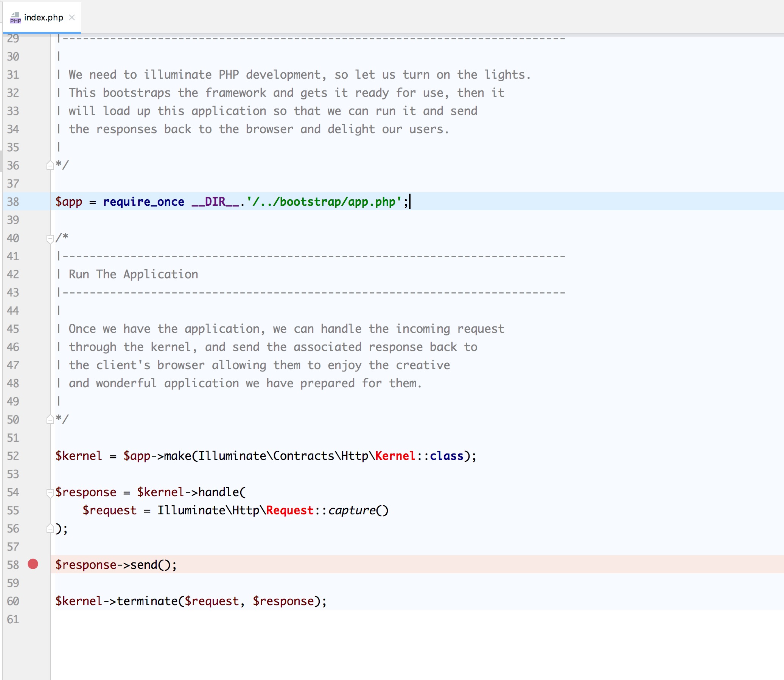Click the fold marker at line 50
Image resolution: width=784 pixels, height=680 pixels.
tap(50, 419)
